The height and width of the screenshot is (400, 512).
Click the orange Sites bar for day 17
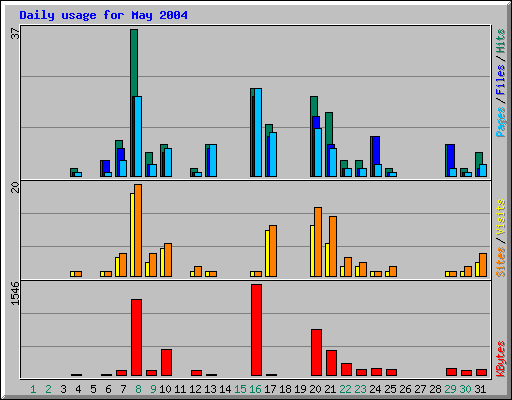coord(273,251)
